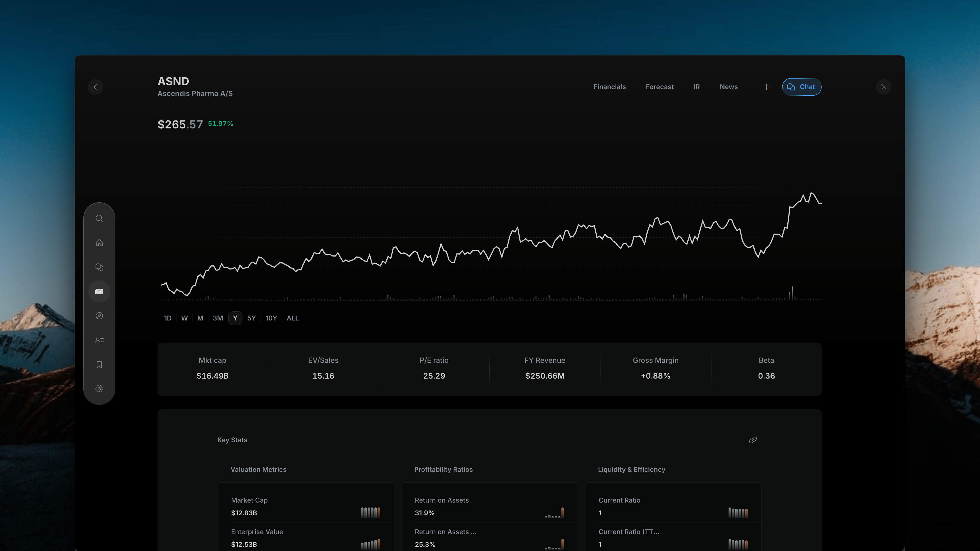980x551 pixels.
Task: Click the Ascendis Pharma A/S company name
Action: [195, 94]
